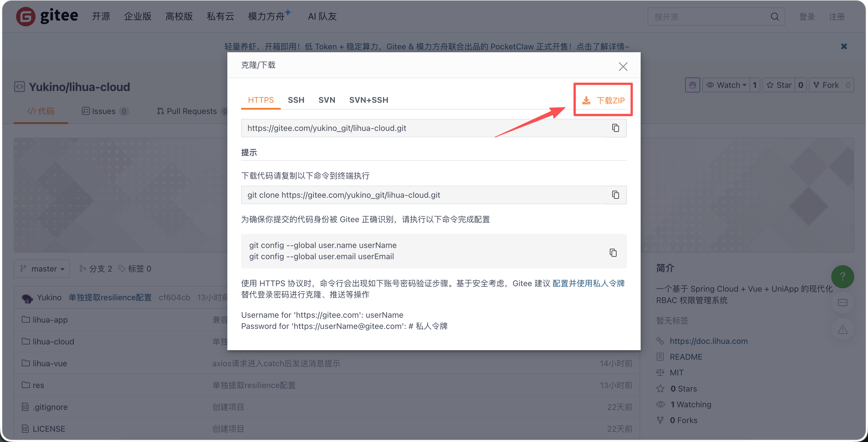
Task: Copy the HTTPS repository URL
Action: pyautogui.click(x=616, y=128)
